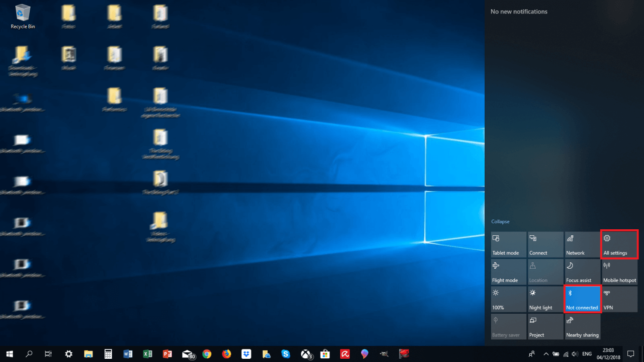
Task: Open the People icon in system tray
Action: [532, 354]
